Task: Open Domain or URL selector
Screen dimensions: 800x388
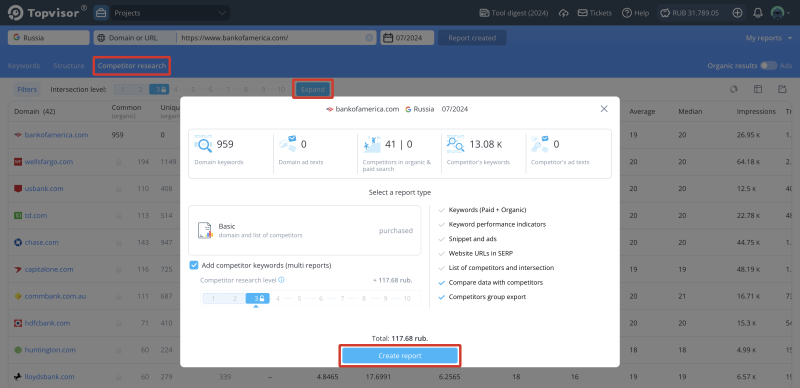Action: 135,38
